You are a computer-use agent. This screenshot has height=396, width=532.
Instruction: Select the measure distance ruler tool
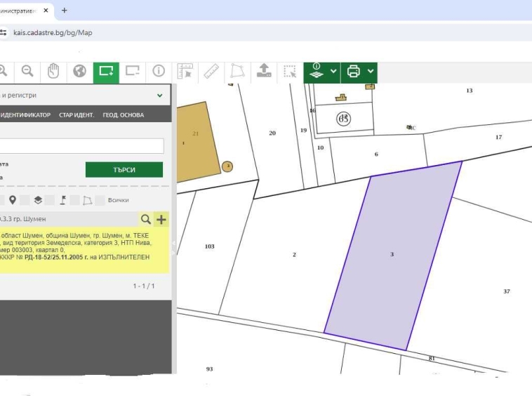(211, 71)
